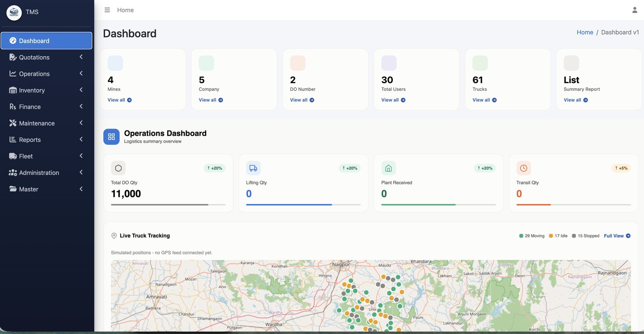Open the Master sidebar menu
Image resolution: width=644 pixels, height=334 pixels.
(x=46, y=189)
